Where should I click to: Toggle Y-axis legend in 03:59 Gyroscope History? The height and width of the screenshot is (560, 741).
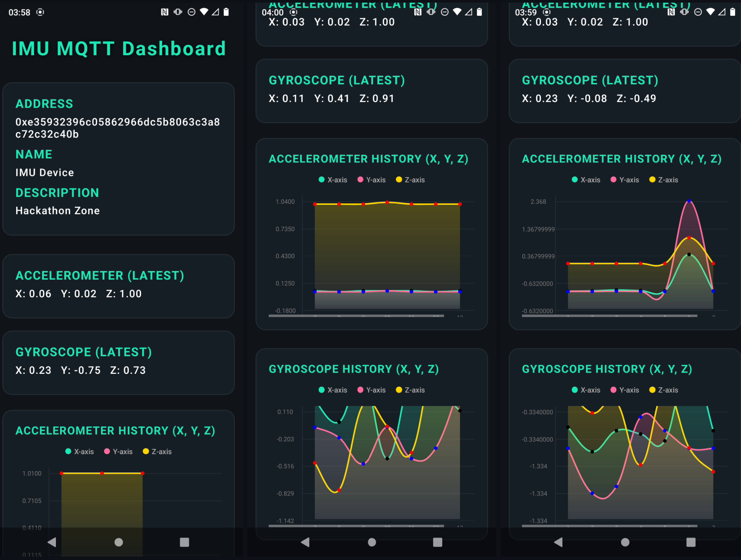(625, 390)
